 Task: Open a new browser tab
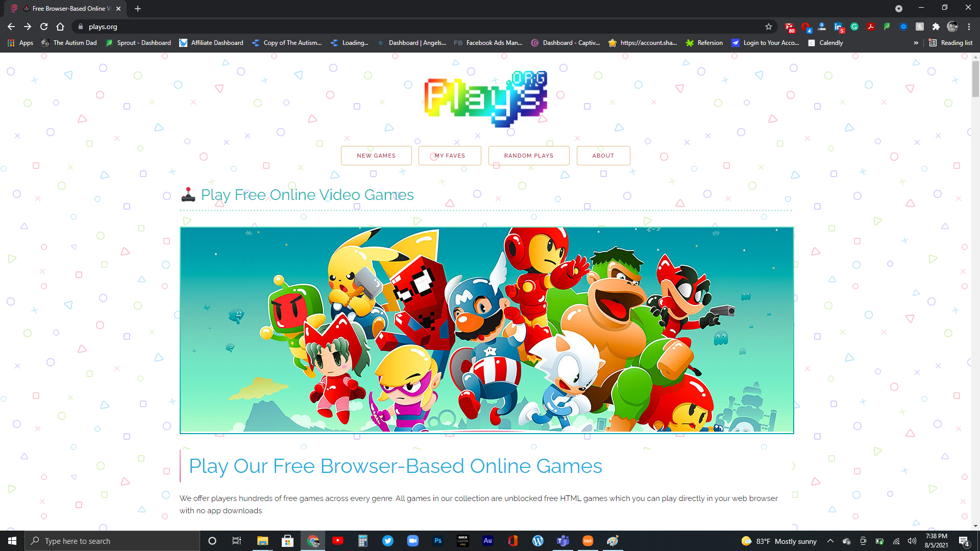click(138, 9)
